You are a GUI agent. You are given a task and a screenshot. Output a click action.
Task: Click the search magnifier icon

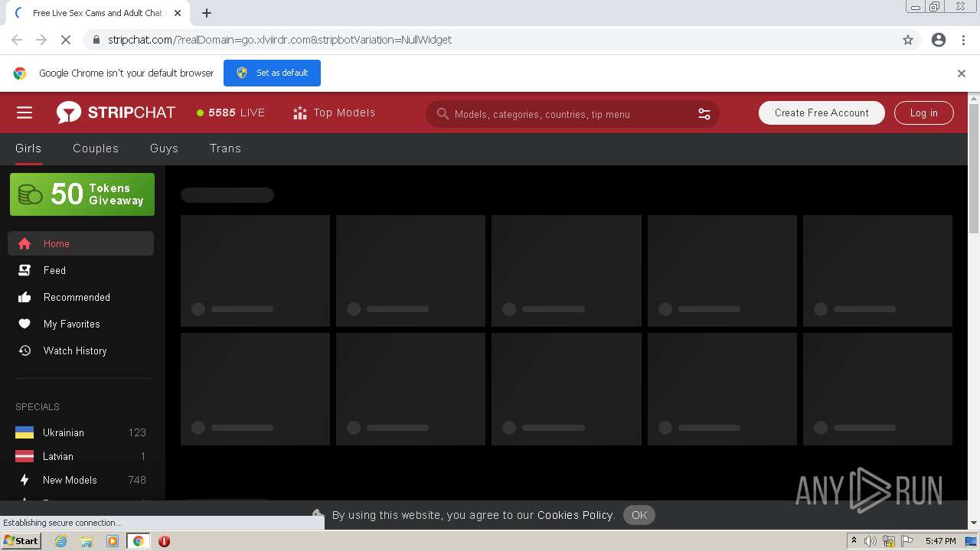click(443, 114)
